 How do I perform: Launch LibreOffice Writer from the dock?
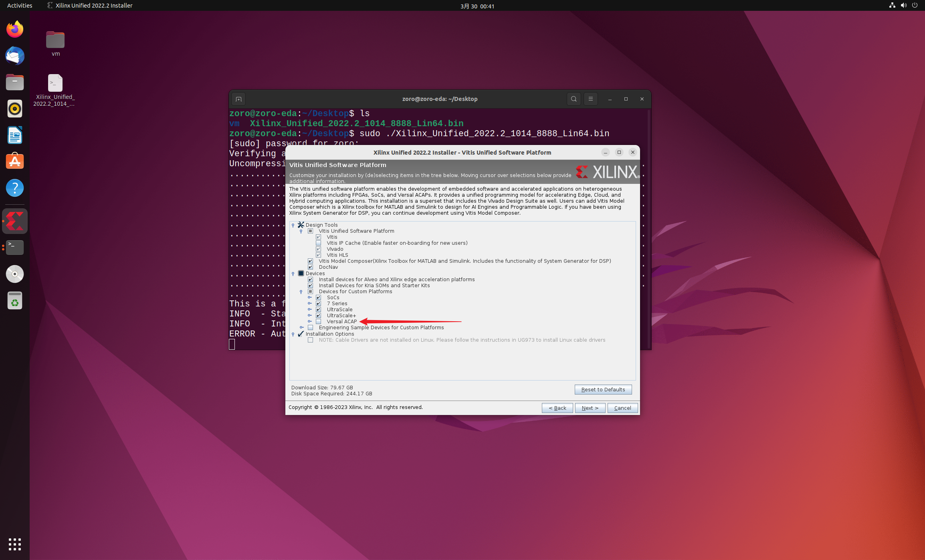pos(15,135)
